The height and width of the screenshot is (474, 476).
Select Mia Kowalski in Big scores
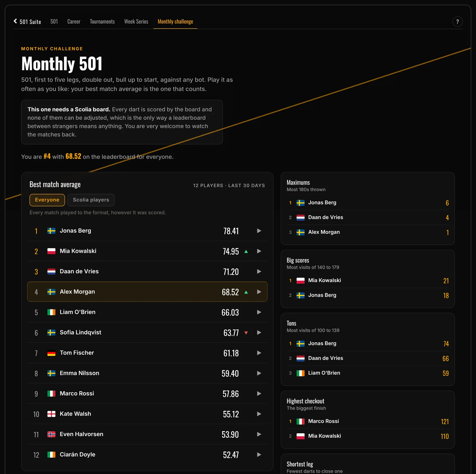point(368,280)
